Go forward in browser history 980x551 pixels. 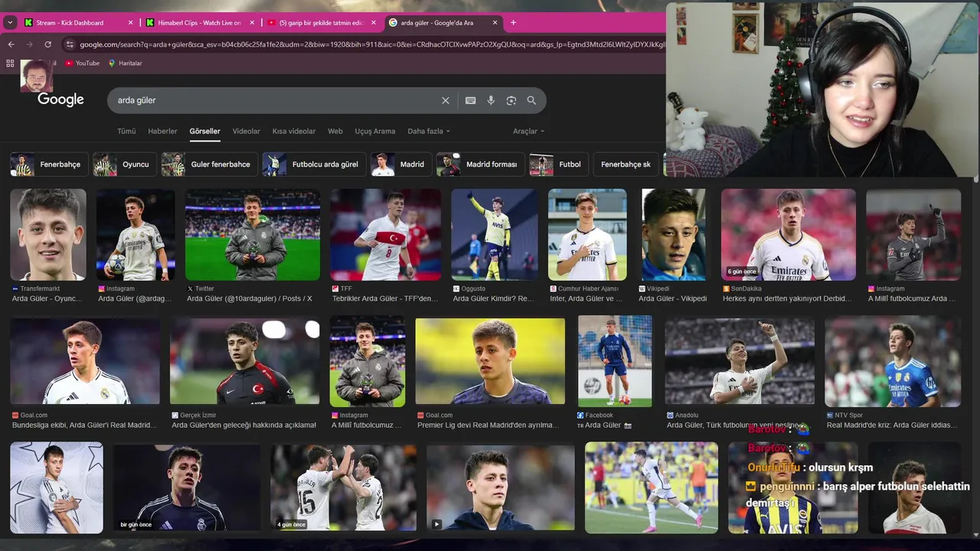[x=29, y=44]
